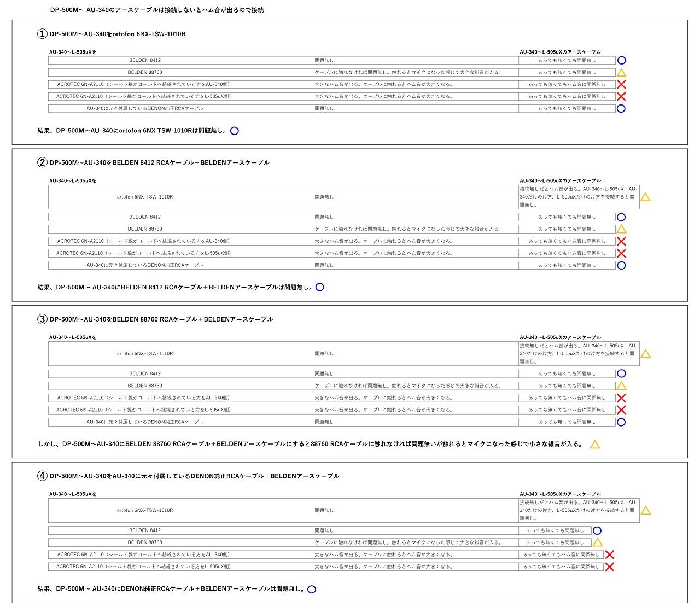Click yellow triangle beside ortofon row in section ②
This screenshot has width=700, height=607.
coord(645,197)
